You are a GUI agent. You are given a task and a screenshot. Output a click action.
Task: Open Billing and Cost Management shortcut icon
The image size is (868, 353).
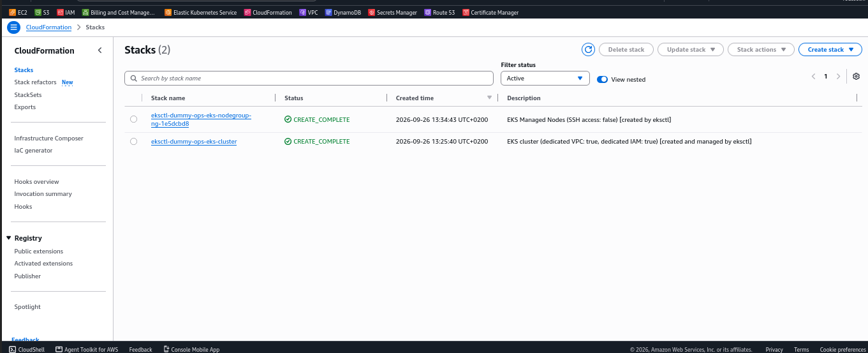tap(85, 12)
